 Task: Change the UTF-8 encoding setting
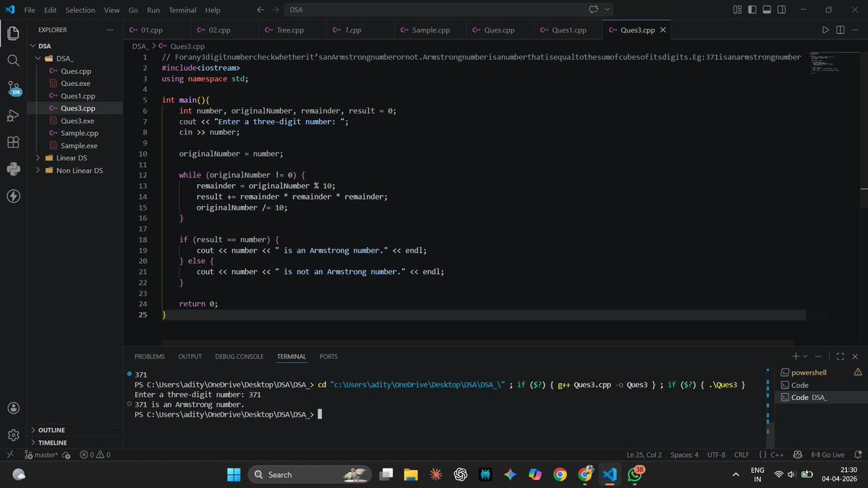(x=716, y=455)
